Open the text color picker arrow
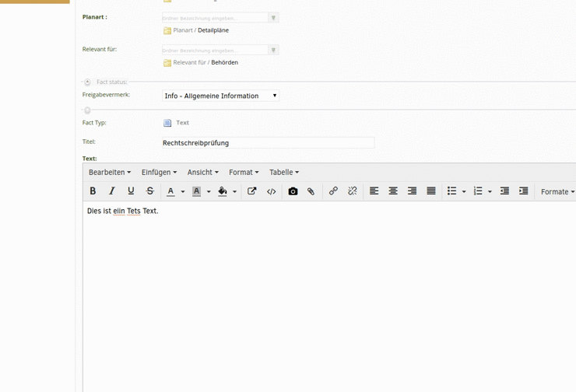 tap(183, 192)
